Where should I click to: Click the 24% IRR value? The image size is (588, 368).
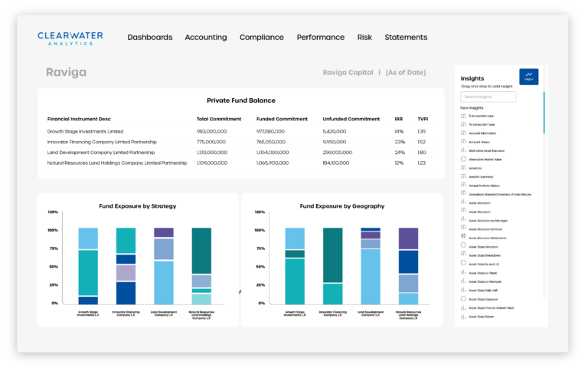(x=400, y=153)
